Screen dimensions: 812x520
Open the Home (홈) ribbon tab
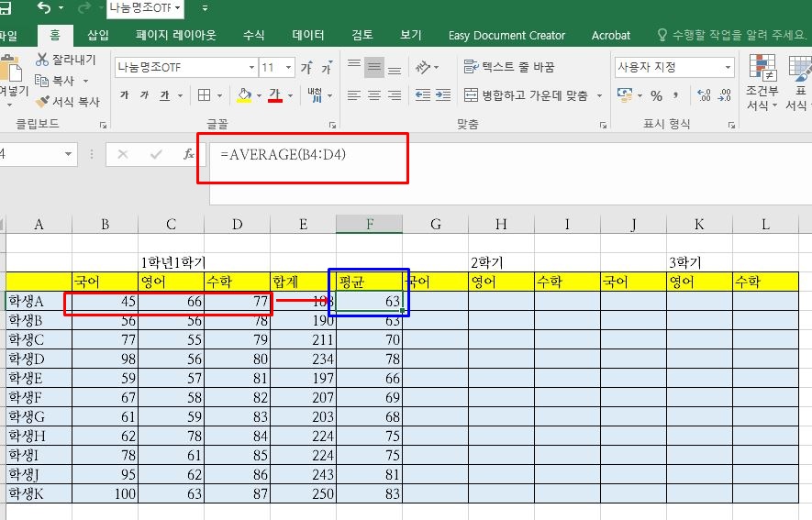click(x=55, y=35)
